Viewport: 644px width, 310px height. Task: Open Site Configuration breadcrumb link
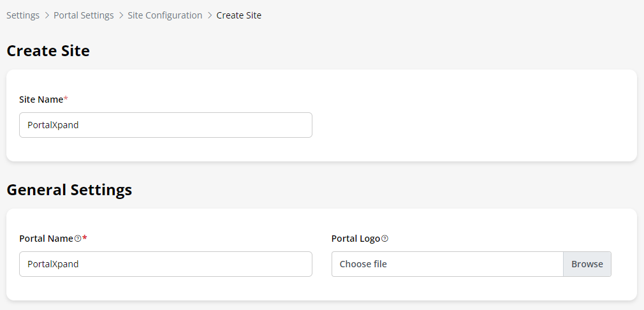(165, 15)
